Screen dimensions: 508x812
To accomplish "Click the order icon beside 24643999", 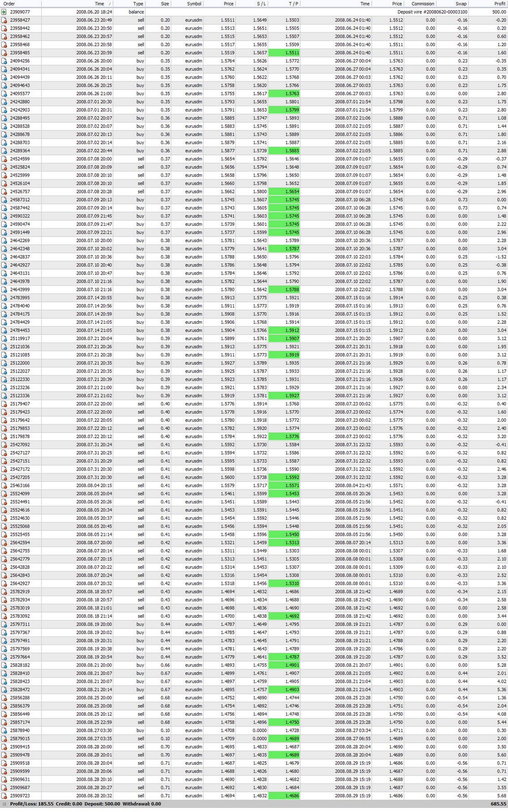I will (4, 289).
